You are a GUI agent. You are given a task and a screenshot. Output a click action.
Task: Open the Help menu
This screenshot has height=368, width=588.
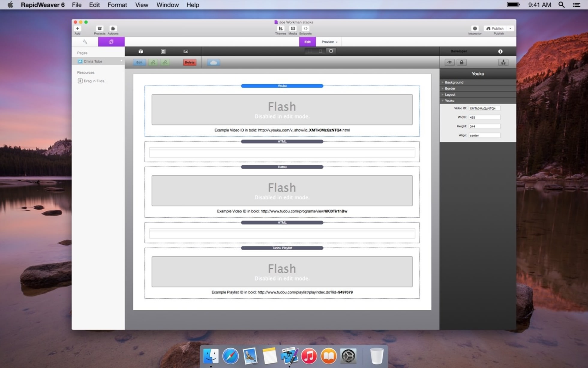pyautogui.click(x=193, y=5)
